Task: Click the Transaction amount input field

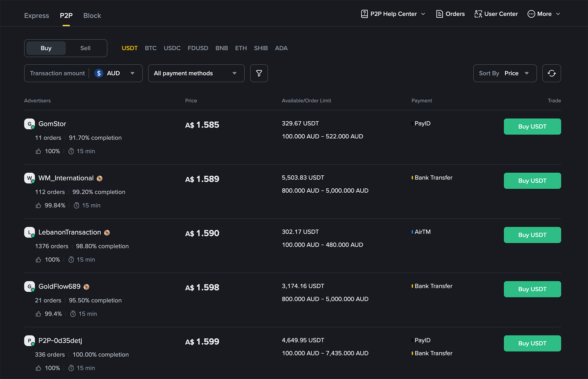Action: coord(57,73)
